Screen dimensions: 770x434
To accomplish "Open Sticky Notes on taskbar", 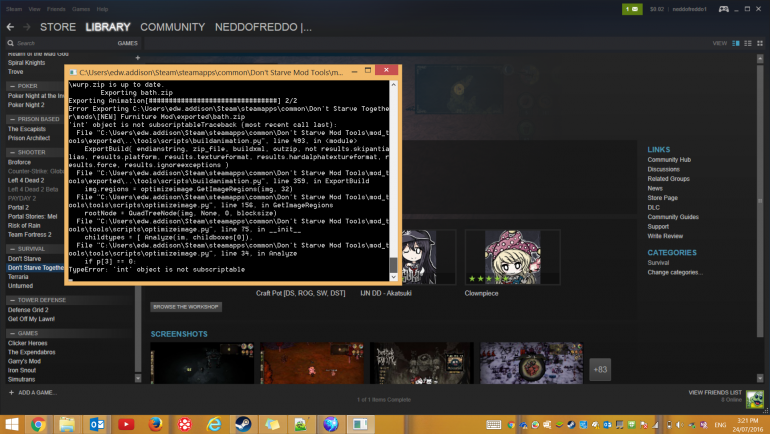I will (272, 424).
